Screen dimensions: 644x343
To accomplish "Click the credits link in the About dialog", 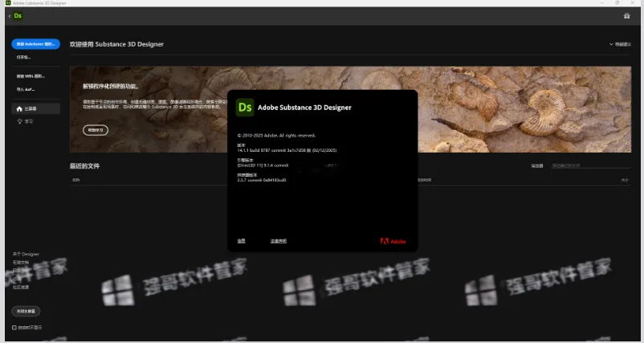I will pyautogui.click(x=241, y=241).
